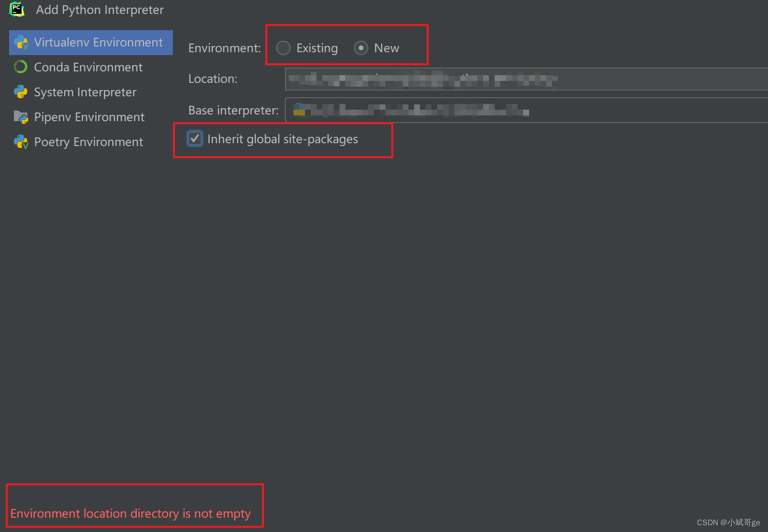Viewport: 768px width, 532px height.
Task: Click the 'Base interpreter:' label
Action: (x=234, y=111)
